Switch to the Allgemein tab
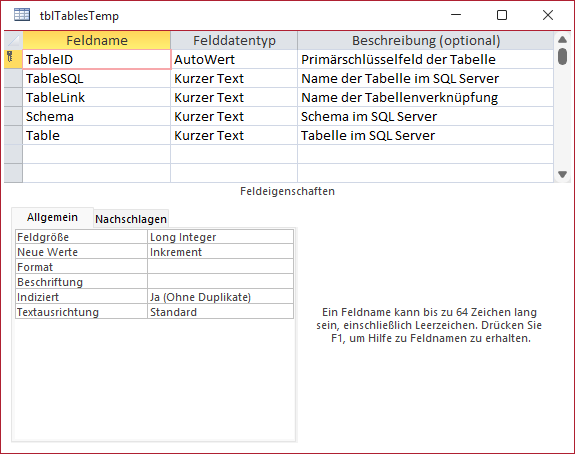 coord(52,217)
